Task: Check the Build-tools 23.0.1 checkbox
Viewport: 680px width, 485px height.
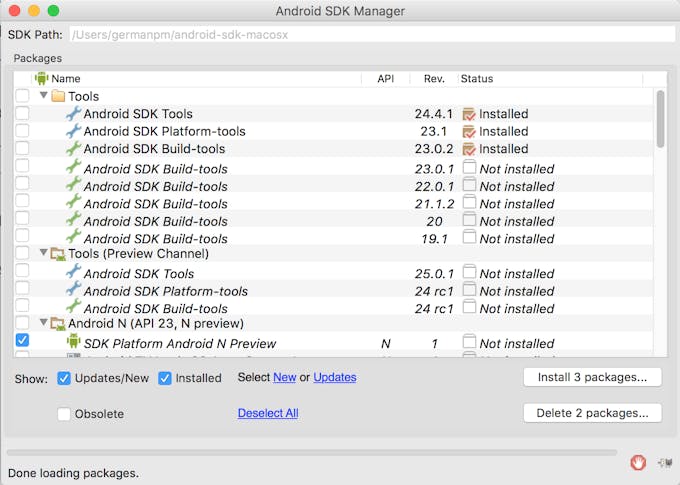Action: (22, 166)
